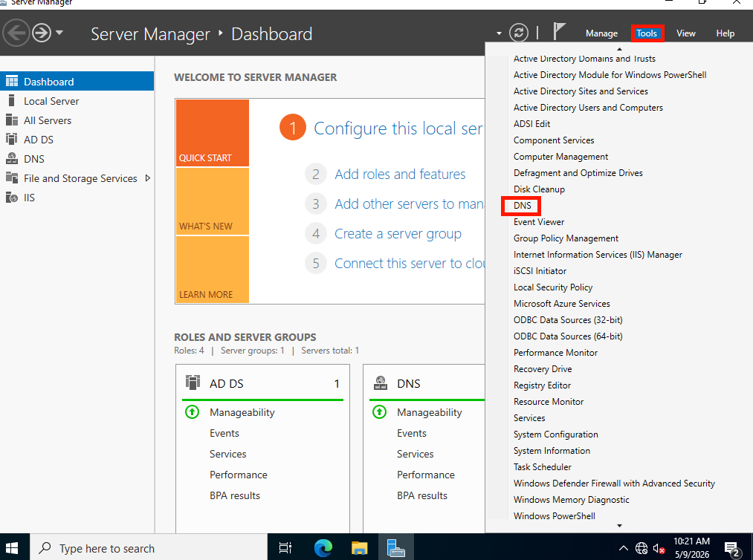The width and height of the screenshot is (753, 560).
Task: Open BPA results in AD DS tile
Action: click(x=234, y=495)
